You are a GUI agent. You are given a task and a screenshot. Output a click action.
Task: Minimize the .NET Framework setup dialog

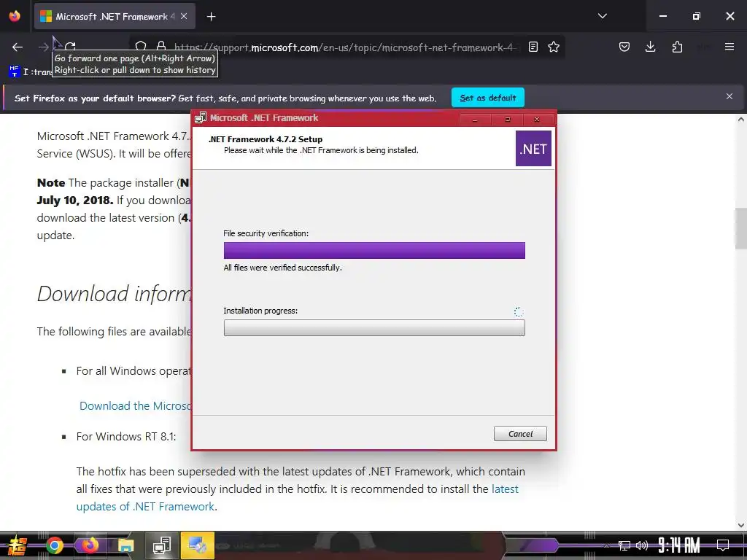coord(474,120)
